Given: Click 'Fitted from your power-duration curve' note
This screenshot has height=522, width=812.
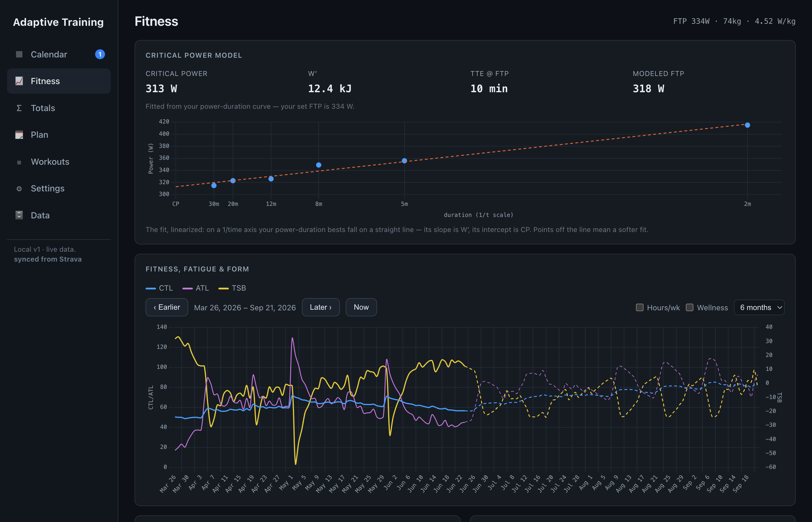Looking at the screenshot, I should 250,106.
